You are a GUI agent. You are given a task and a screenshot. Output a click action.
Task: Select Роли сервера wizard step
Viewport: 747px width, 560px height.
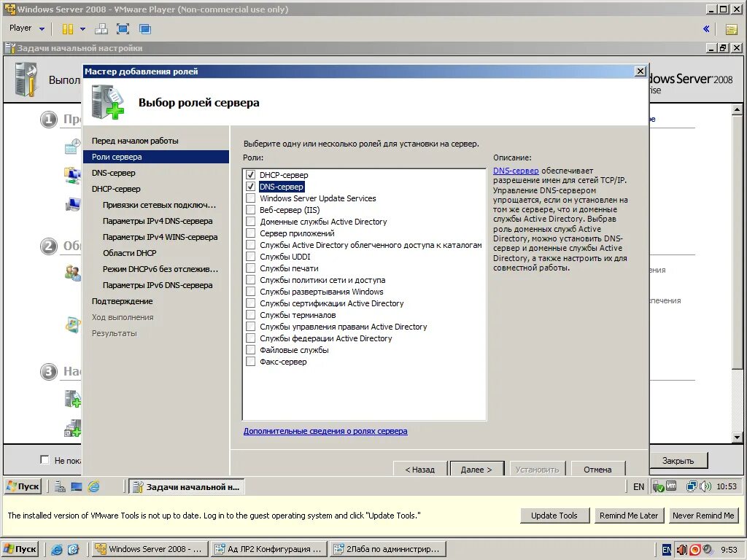coord(156,157)
